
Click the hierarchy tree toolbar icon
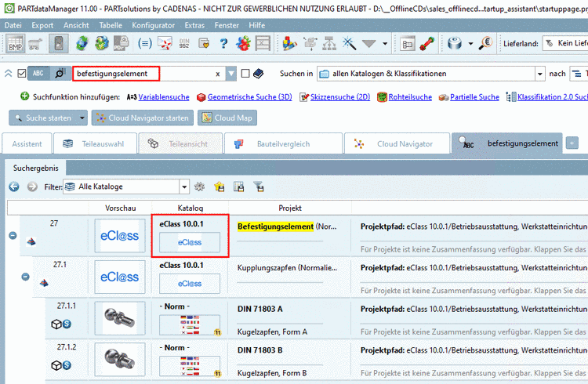click(x=329, y=44)
